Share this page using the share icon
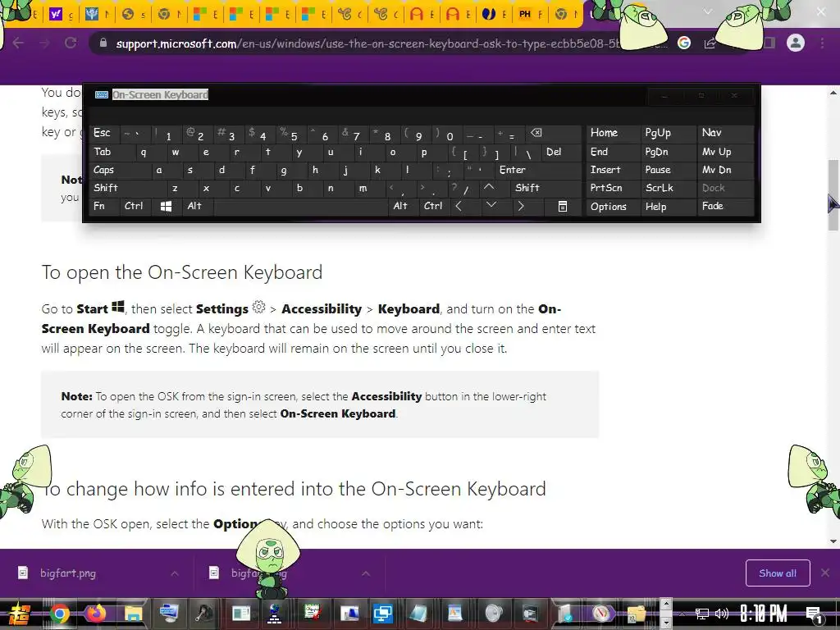Screen dimensions: 840x630 tap(710, 43)
